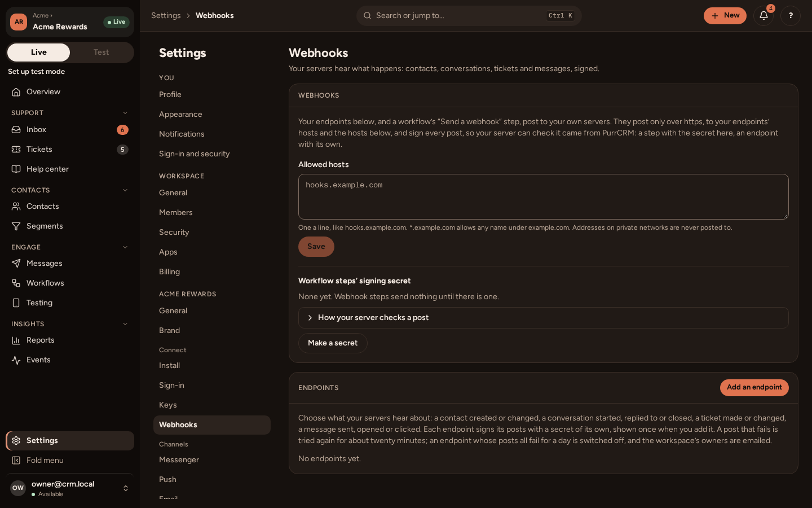Open Profile settings page
The image size is (812, 508).
pos(212,95)
